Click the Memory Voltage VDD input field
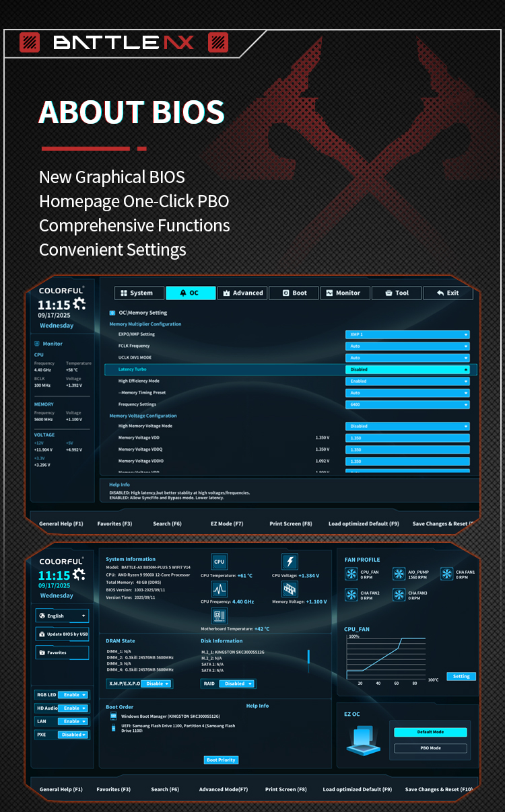This screenshot has width=505, height=812. (x=407, y=438)
